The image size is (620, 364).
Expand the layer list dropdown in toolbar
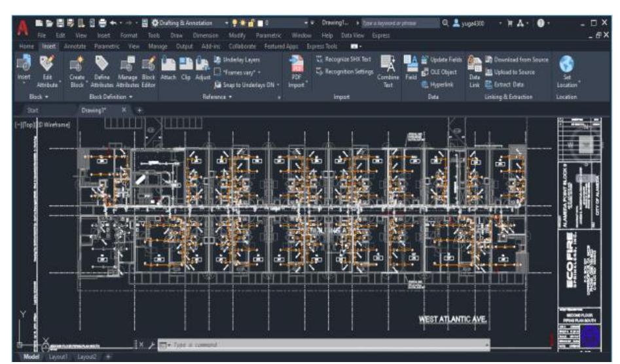click(306, 23)
